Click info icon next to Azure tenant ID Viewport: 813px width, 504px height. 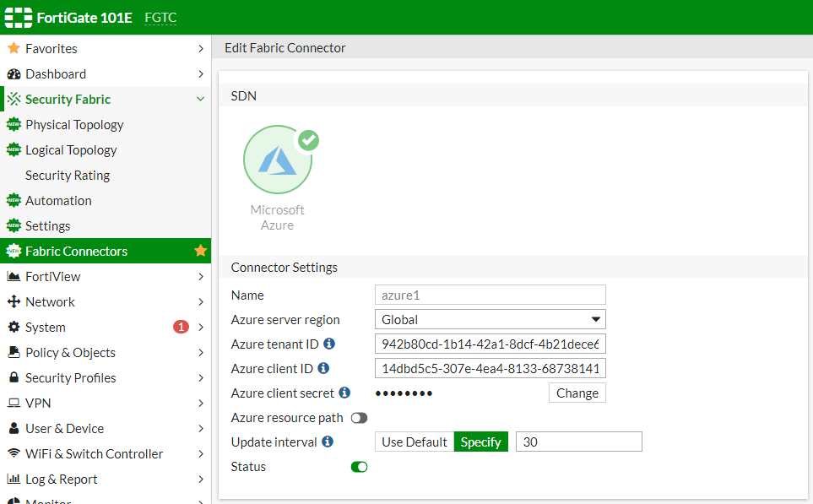point(329,344)
